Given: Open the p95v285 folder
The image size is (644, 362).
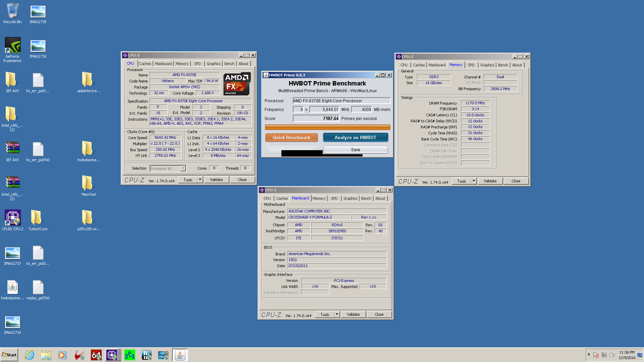Looking at the screenshot, I should point(89,221).
